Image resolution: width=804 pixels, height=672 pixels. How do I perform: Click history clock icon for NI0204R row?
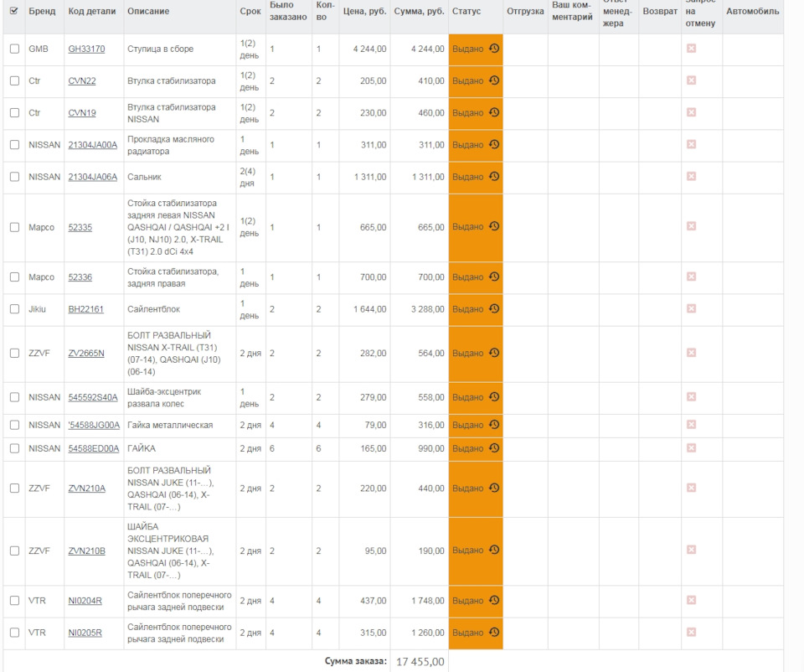(x=494, y=600)
